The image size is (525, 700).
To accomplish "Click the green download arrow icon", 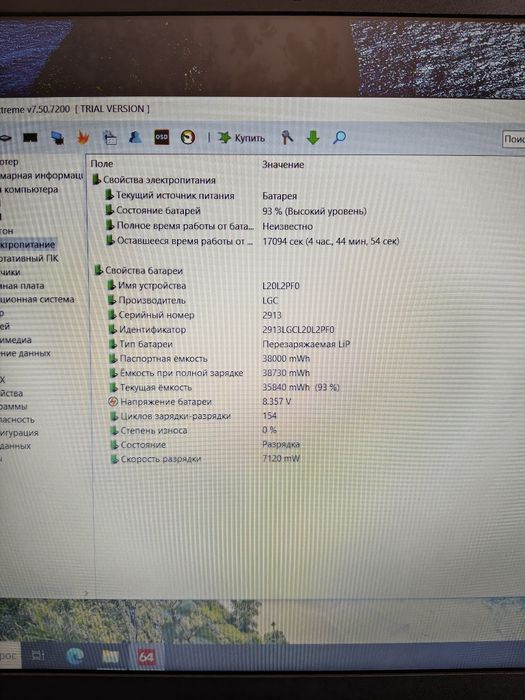I will point(313,138).
